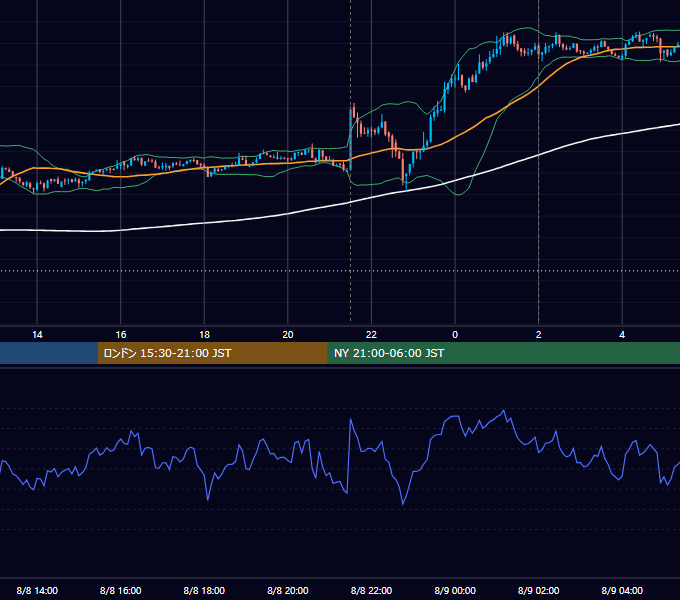Click the 4 hour axis label
The height and width of the screenshot is (600, 680).
pos(622,335)
